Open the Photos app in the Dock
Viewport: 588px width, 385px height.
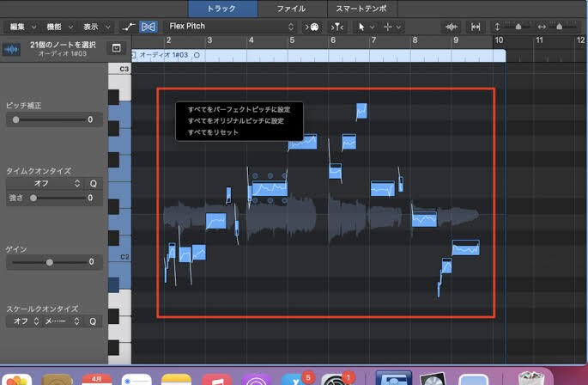17,379
